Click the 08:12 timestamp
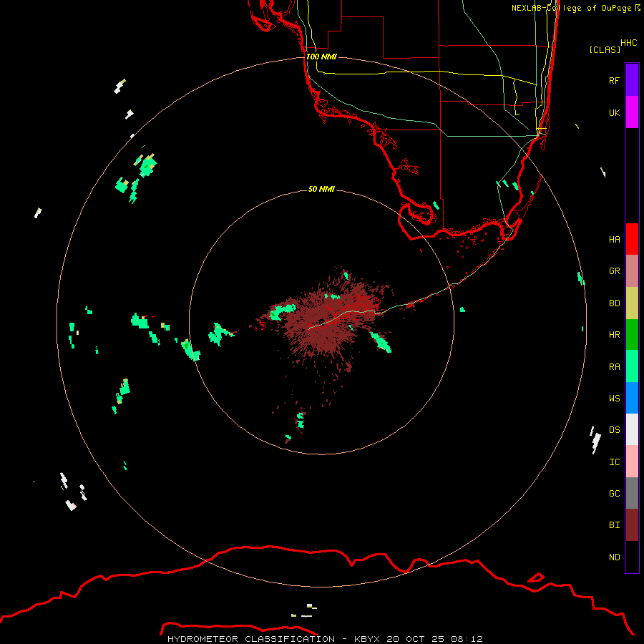Image resolution: width=644 pixels, height=644 pixels. coord(467,639)
